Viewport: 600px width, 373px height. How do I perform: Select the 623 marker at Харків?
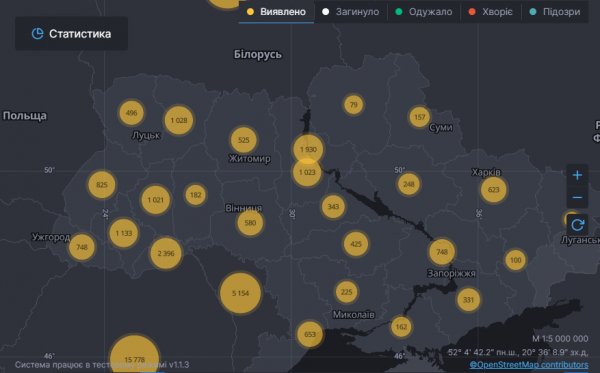(494, 190)
